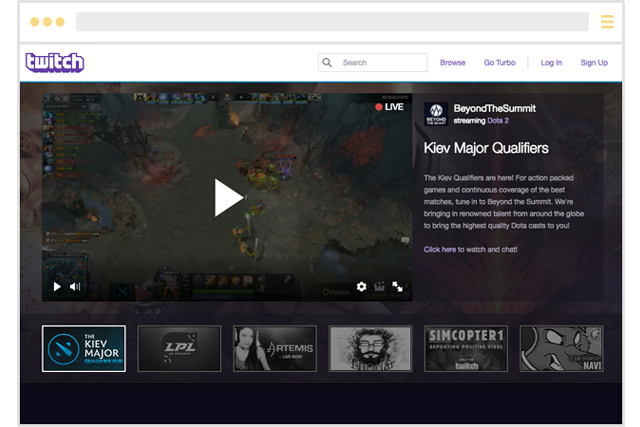640x427 pixels.
Task: Click the Sign Up link
Action: pos(594,62)
